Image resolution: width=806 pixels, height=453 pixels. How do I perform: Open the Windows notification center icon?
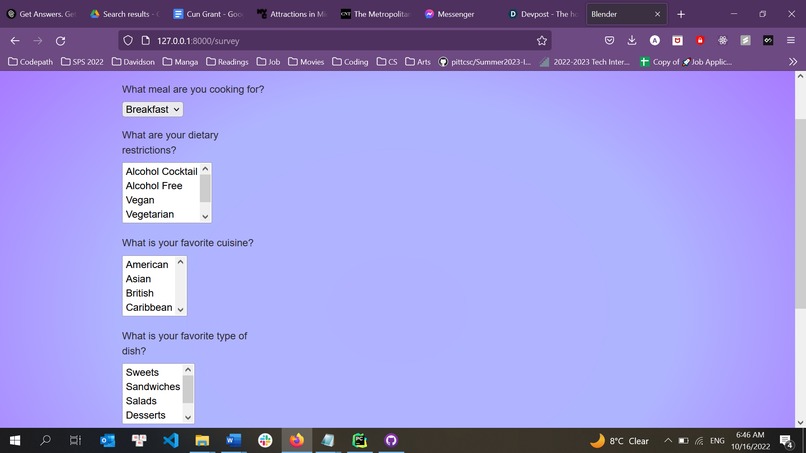pos(785,441)
